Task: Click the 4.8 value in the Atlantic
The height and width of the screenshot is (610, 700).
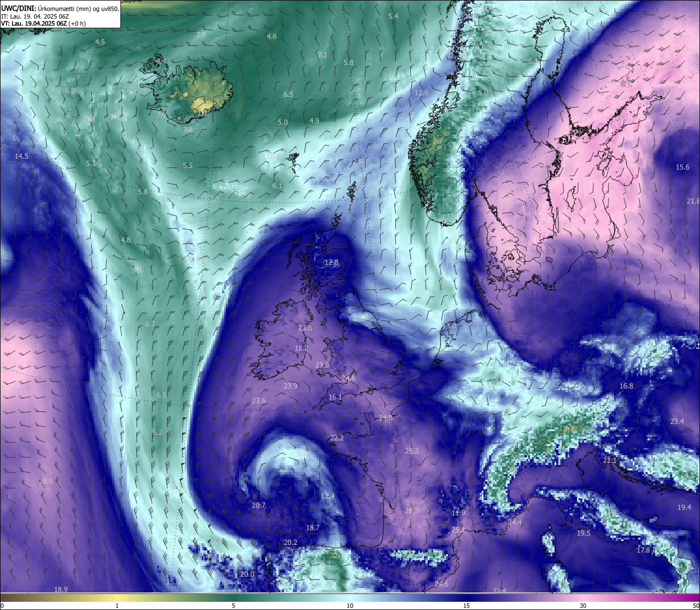Action: click(x=126, y=240)
